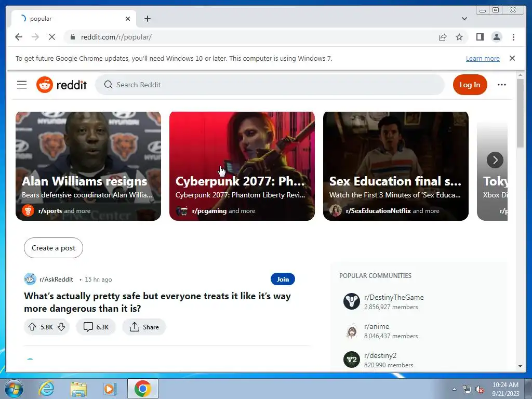532x399 pixels.
Task: Click the search magnifier icon
Action: coord(108,85)
